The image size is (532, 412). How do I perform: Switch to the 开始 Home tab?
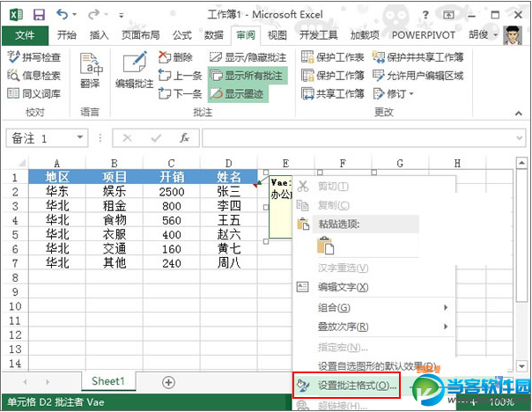67,35
